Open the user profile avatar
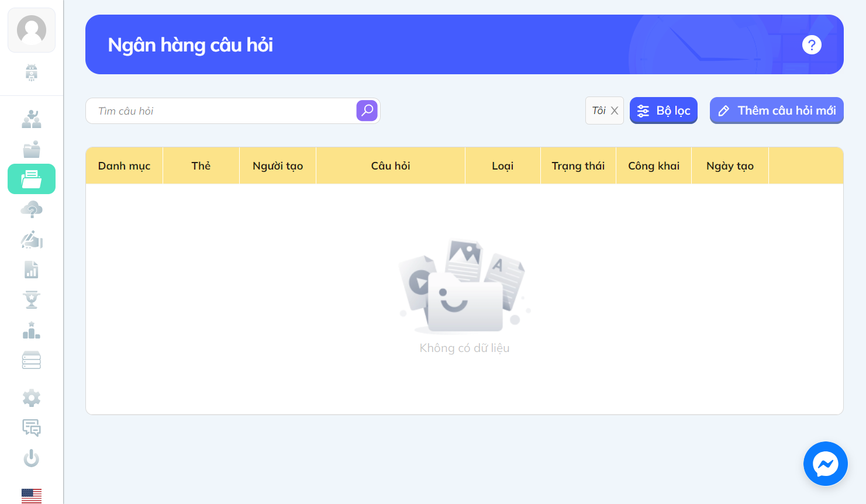Screen dimensions: 866x504 (32, 30)
